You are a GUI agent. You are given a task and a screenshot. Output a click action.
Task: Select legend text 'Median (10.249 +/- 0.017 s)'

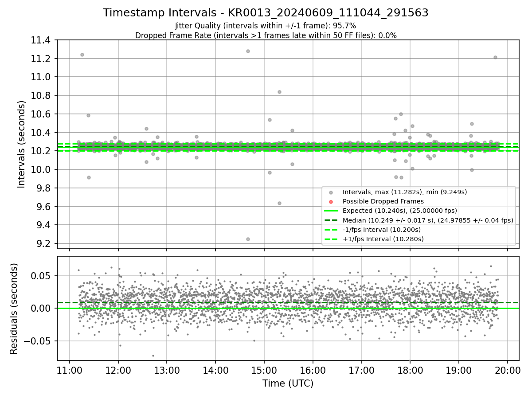(389, 220)
